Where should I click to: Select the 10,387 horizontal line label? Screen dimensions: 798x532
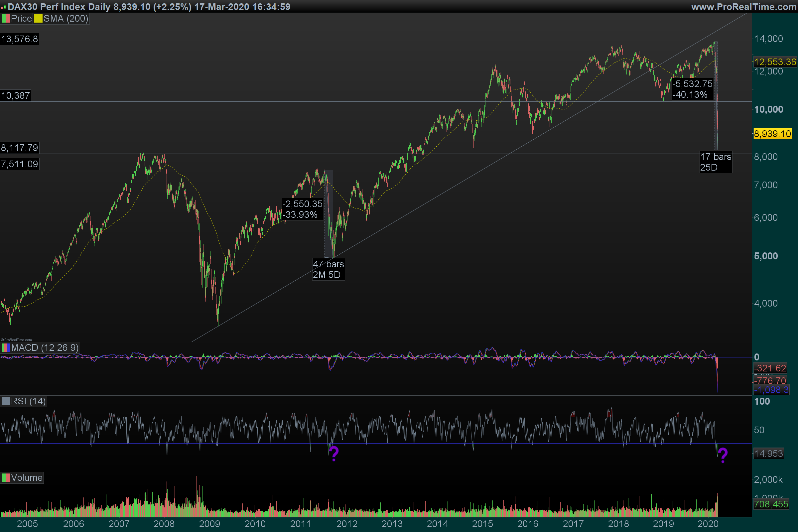click(15, 95)
